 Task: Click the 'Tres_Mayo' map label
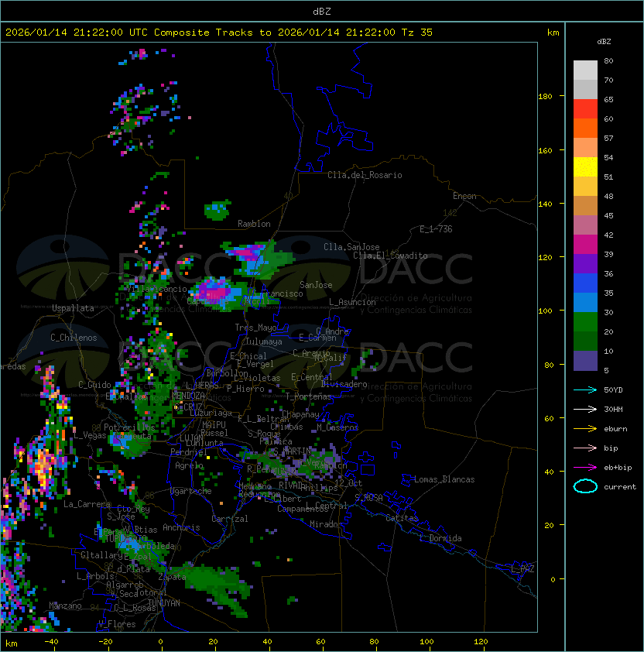[x=255, y=328]
